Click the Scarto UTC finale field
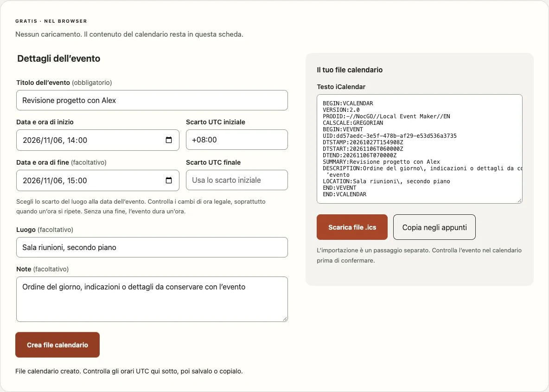The width and height of the screenshot is (549, 392). tap(236, 180)
